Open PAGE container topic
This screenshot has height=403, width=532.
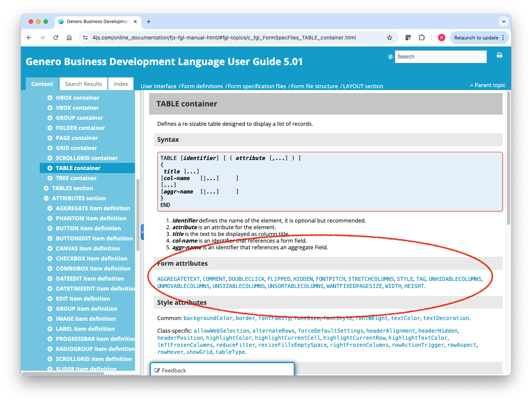pyautogui.click(x=77, y=138)
